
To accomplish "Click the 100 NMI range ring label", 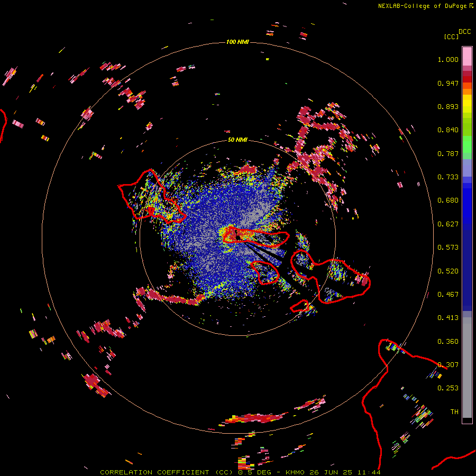I will (x=237, y=42).
